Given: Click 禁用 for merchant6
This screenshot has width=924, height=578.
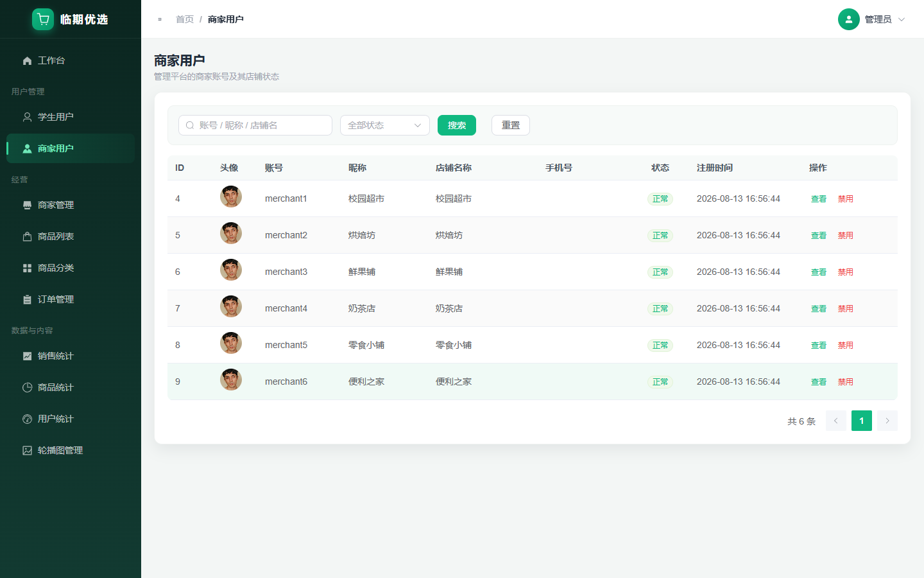Looking at the screenshot, I should pos(846,382).
